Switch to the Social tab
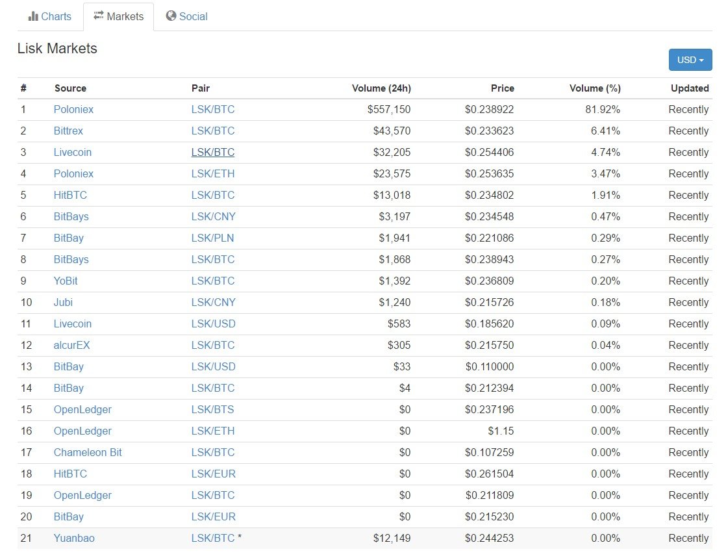Image resolution: width=728 pixels, height=560 pixels. (x=186, y=16)
